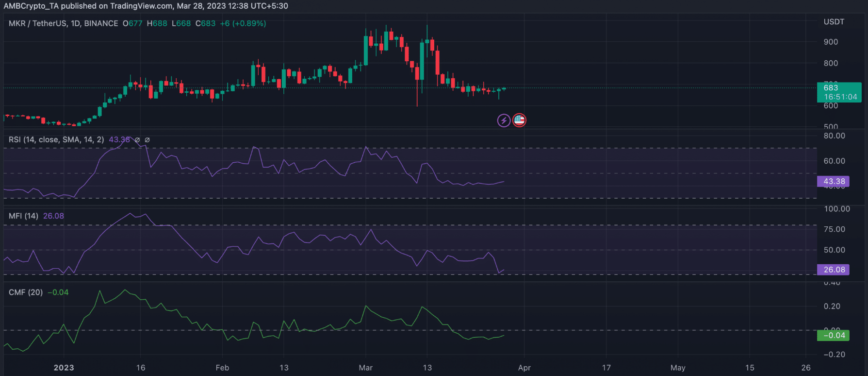Image resolution: width=868 pixels, height=376 pixels.
Task: Click the May label on the time axis
Action: (x=677, y=368)
